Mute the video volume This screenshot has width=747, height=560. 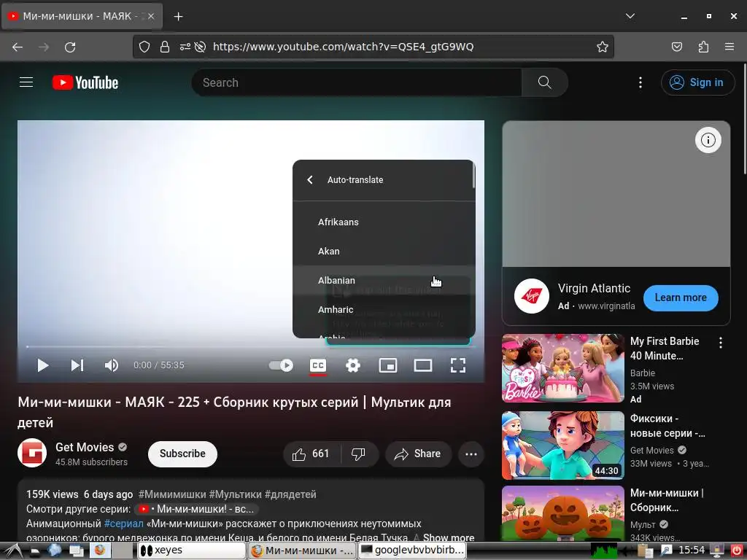point(112,365)
